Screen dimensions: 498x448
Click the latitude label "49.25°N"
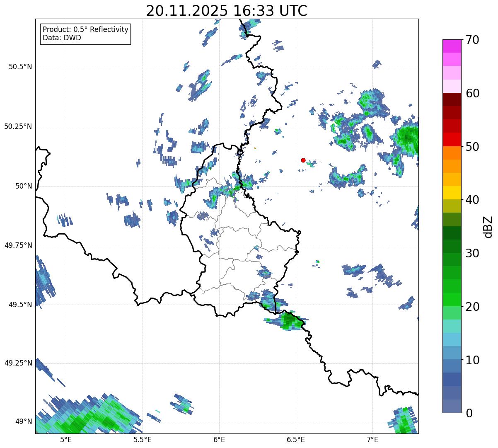[x=18, y=363]
